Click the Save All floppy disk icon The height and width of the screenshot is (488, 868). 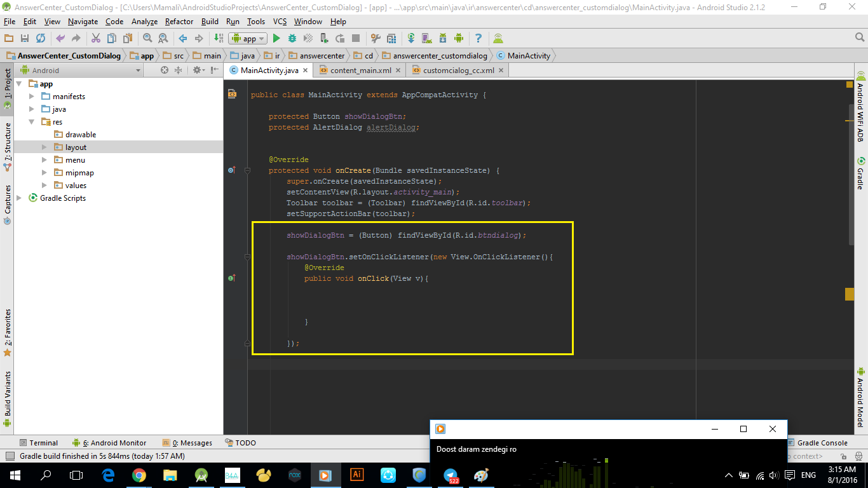(25, 39)
